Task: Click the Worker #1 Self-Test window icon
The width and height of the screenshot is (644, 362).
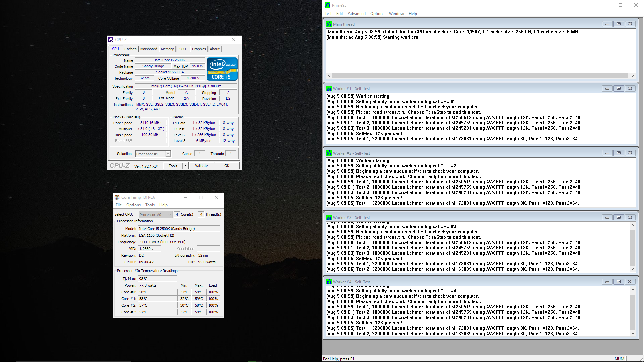Action: 329,89
